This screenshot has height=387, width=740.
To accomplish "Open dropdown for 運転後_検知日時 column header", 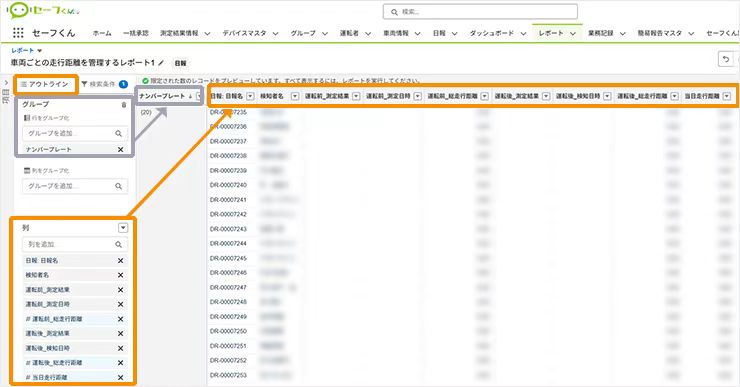I will [607, 96].
